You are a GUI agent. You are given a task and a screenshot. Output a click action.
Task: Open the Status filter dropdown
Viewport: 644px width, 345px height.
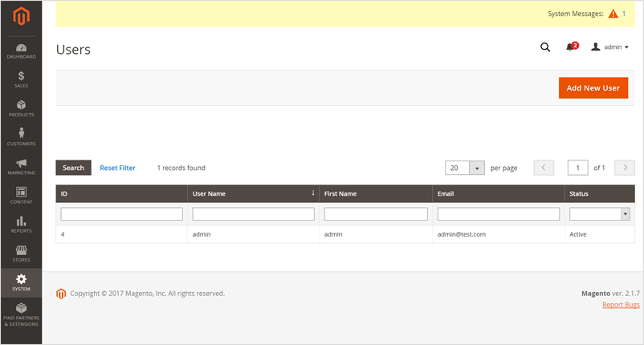625,214
